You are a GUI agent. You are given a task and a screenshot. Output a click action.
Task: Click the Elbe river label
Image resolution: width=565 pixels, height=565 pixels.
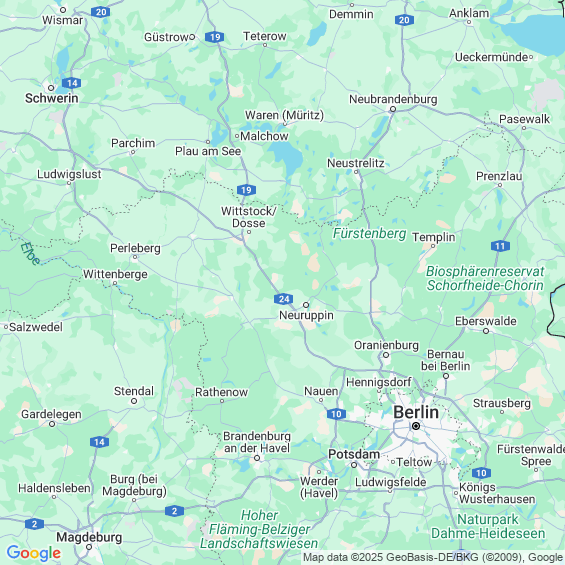click(x=30, y=254)
